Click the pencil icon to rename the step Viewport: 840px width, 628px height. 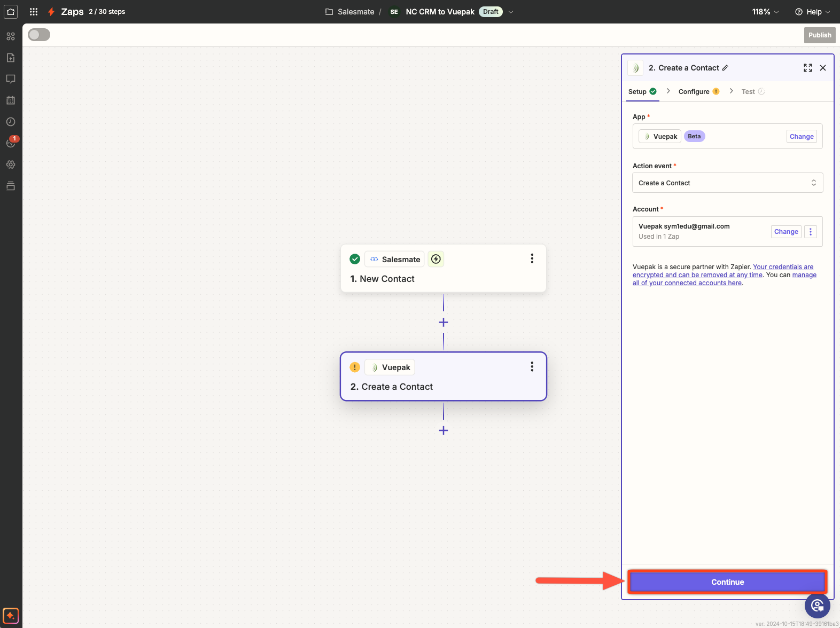tap(725, 68)
